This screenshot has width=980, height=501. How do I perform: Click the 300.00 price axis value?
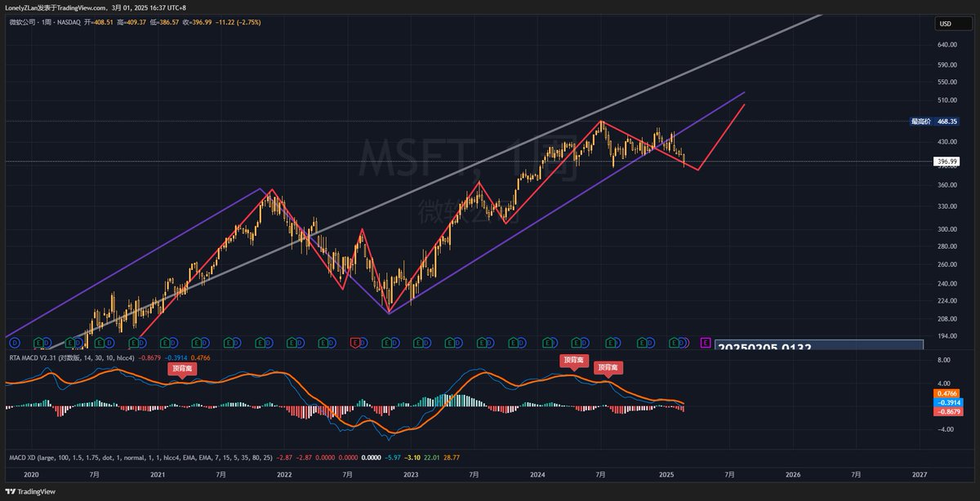click(947, 229)
